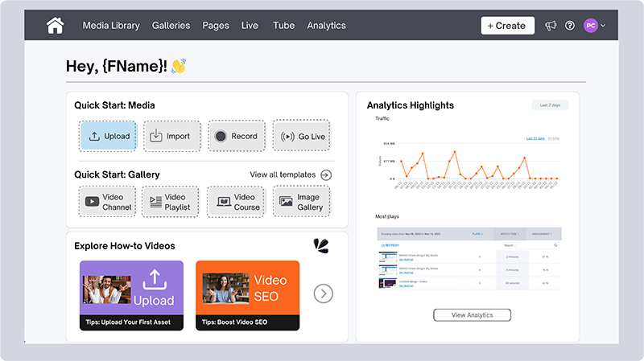Click the Upload quick start button

(x=109, y=136)
